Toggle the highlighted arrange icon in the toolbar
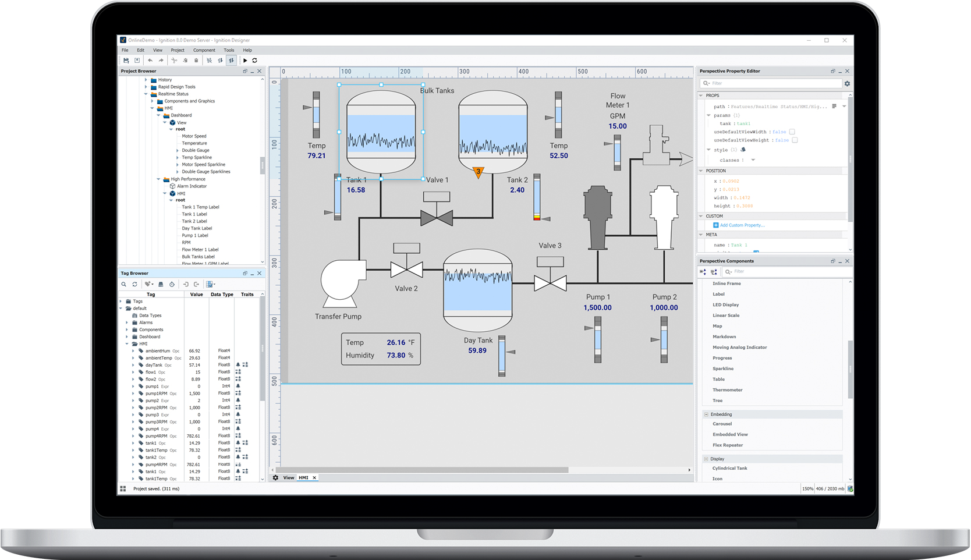 [231, 60]
